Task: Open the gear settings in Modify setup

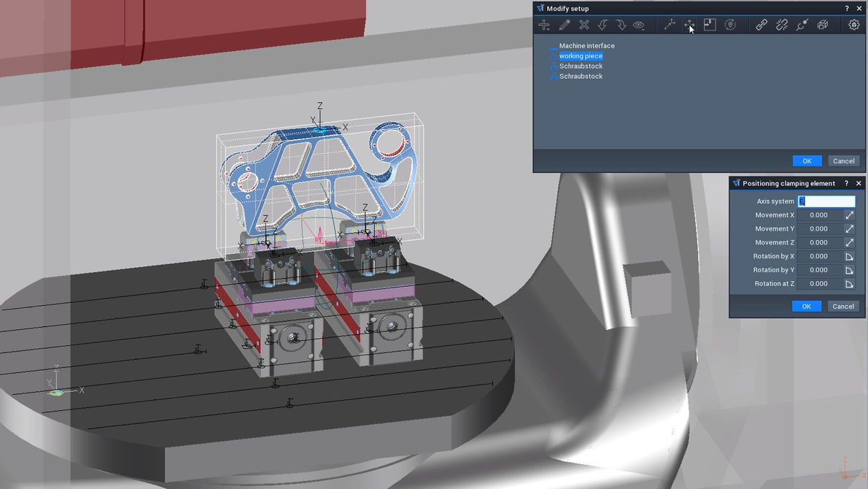Action: tap(854, 25)
